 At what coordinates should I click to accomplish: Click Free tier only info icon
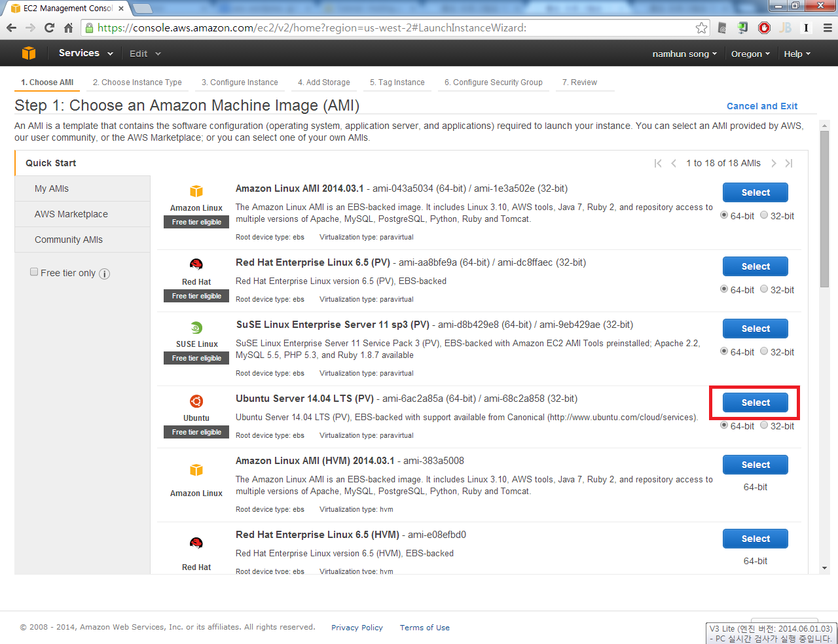coord(104,274)
